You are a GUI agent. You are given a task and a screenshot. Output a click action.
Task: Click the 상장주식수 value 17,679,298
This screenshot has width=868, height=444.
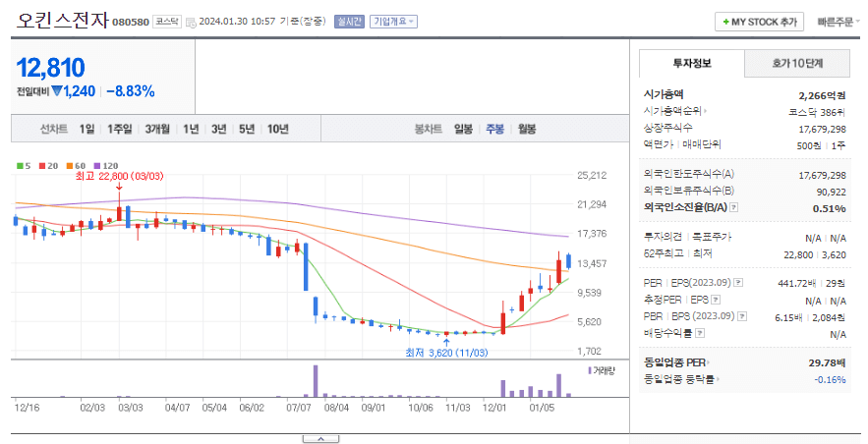pos(822,130)
